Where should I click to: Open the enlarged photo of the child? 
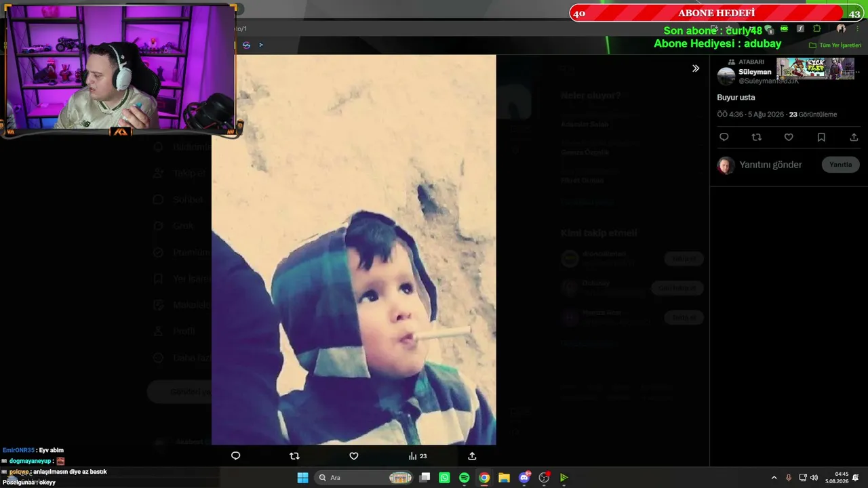point(354,249)
